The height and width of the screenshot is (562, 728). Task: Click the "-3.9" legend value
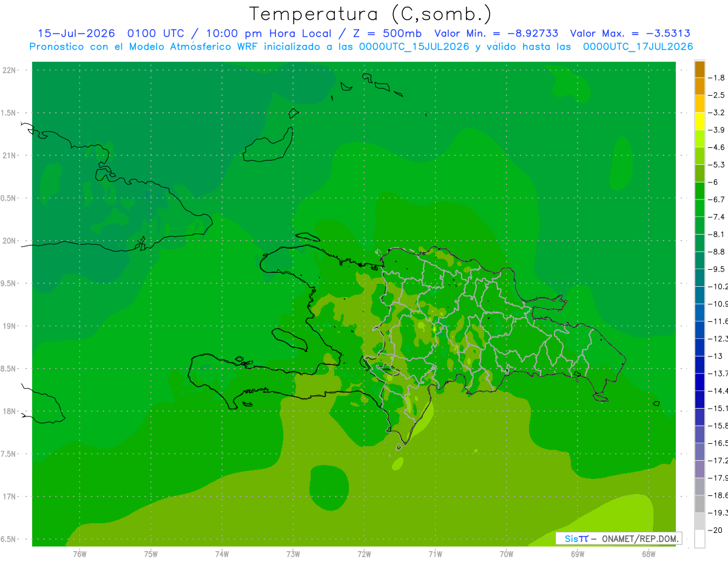(x=717, y=130)
